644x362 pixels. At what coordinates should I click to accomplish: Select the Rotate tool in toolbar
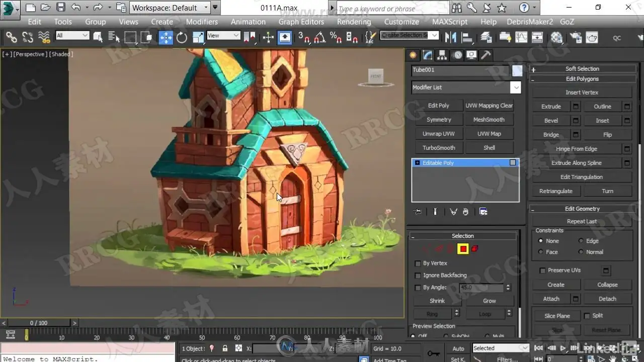(182, 37)
